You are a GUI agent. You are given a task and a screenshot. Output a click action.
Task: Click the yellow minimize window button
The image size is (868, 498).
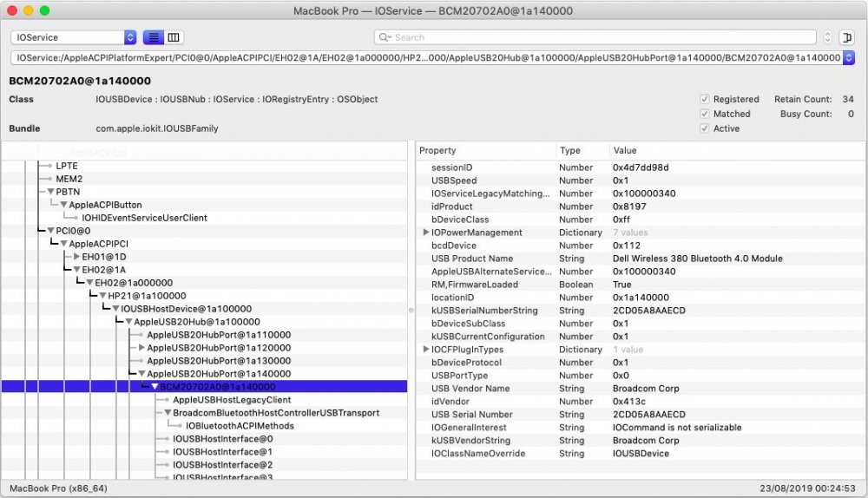tap(29, 10)
